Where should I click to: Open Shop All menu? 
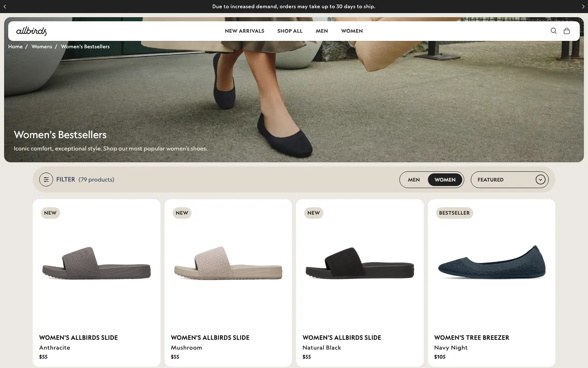pos(290,31)
